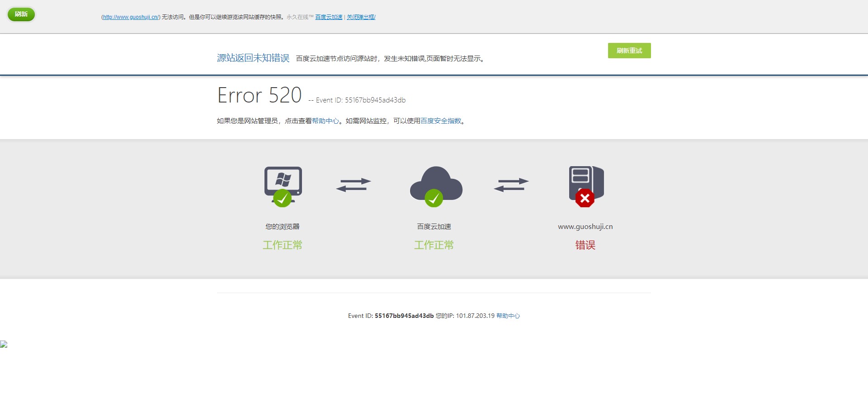This screenshot has width=868, height=401.
Task: Click the IP address 101.87.203.19
Action: [x=475, y=316]
